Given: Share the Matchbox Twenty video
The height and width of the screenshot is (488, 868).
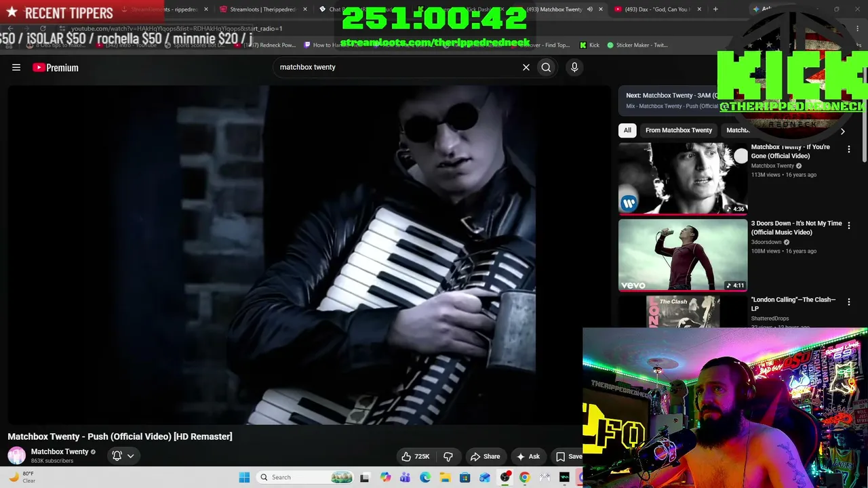Looking at the screenshot, I should tap(486, 456).
